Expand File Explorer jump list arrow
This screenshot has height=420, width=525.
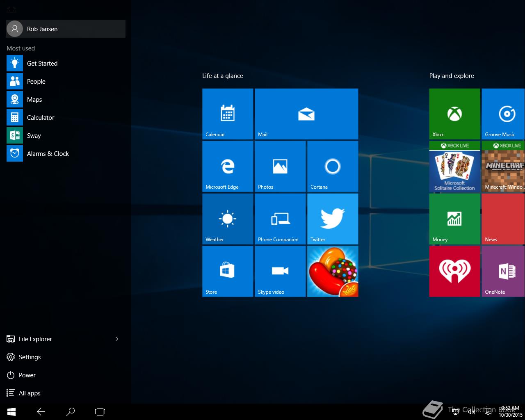(117, 339)
